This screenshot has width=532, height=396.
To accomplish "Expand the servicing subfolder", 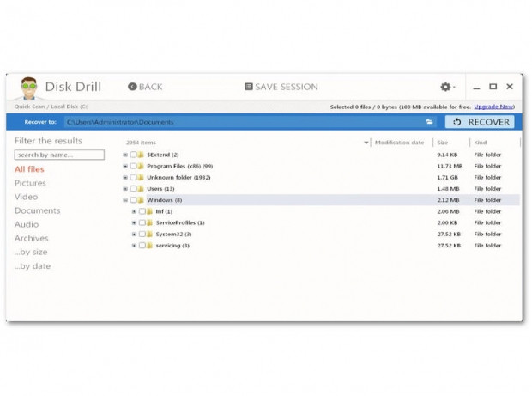I will pos(134,246).
